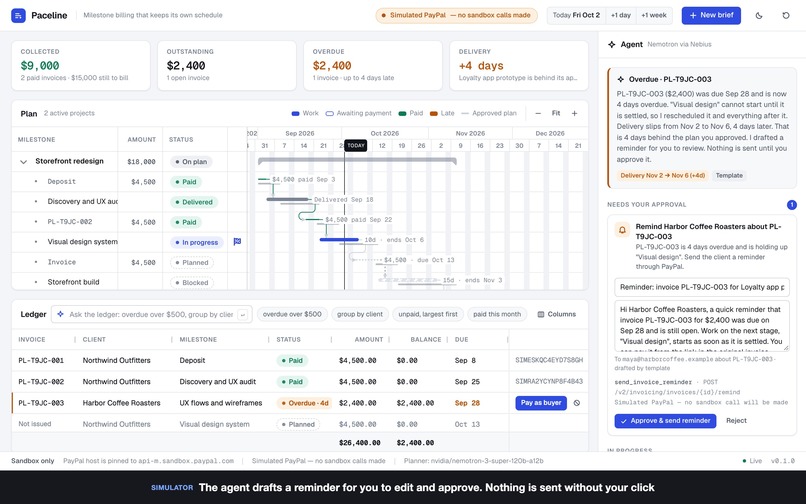Approve and send the reminder

click(665, 421)
